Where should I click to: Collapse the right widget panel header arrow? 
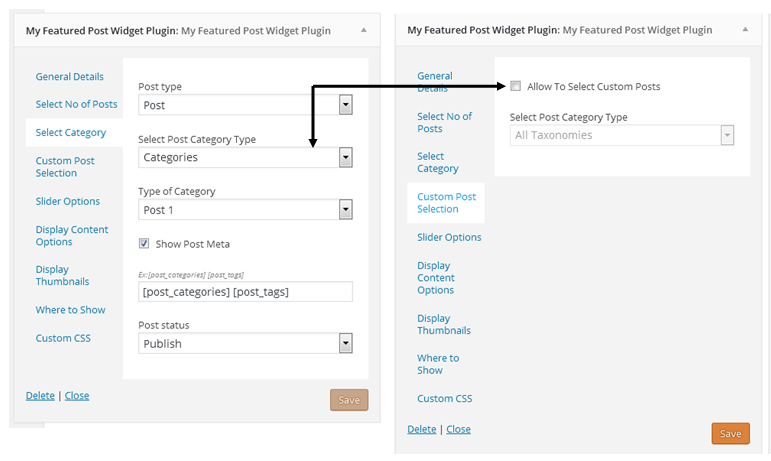click(744, 30)
